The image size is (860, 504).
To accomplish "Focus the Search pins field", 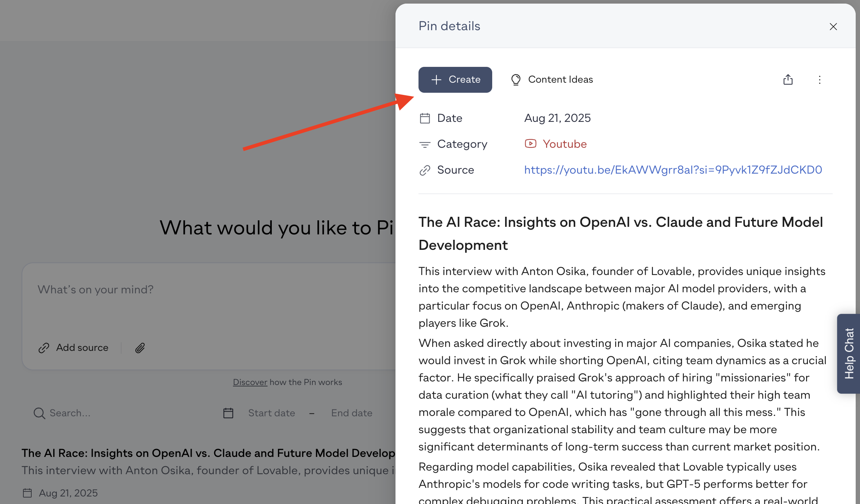I will 122,413.
